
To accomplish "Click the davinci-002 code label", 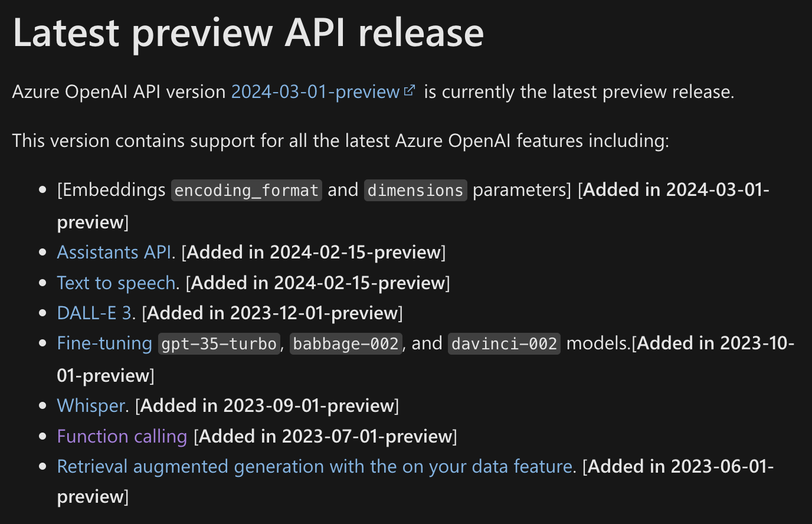I will pos(504,344).
